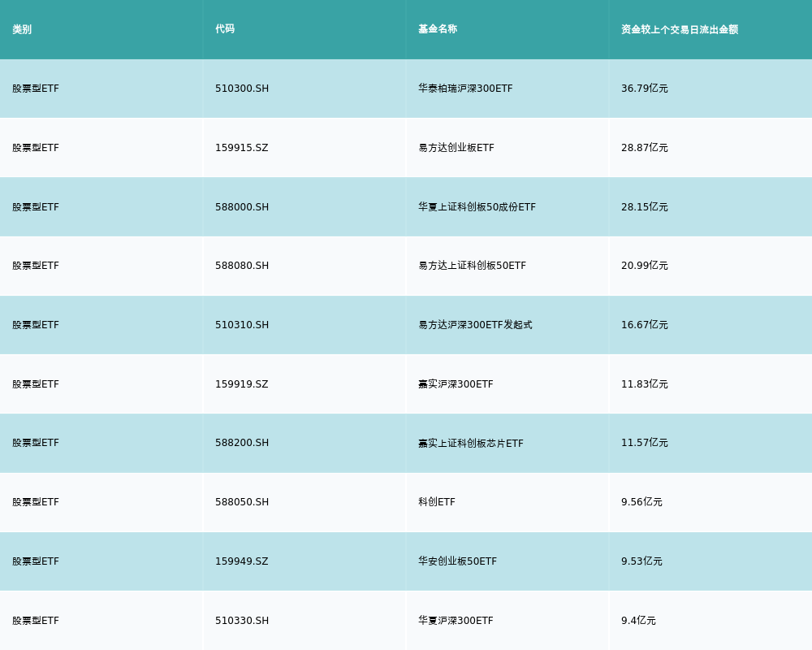The width and height of the screenshot is (812, 650).
Task: Select fund name 易方达上证科创板50ETF
Action: [473, 266]
